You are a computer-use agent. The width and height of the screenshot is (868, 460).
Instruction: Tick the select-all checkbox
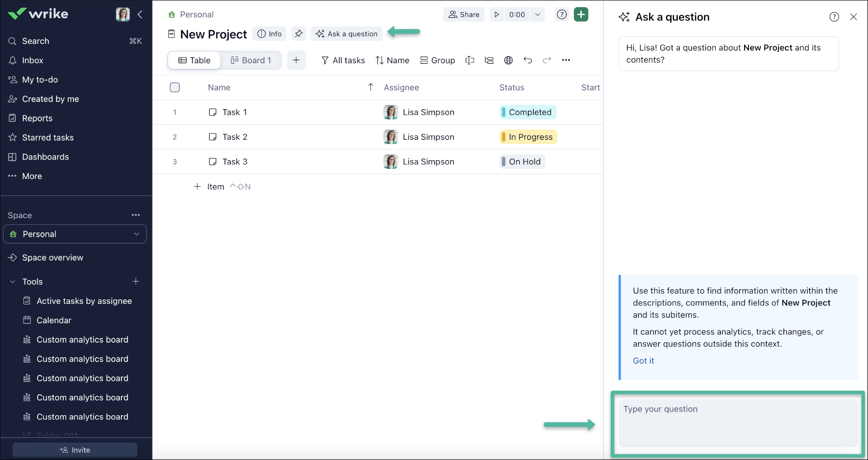tap(175, 88)
